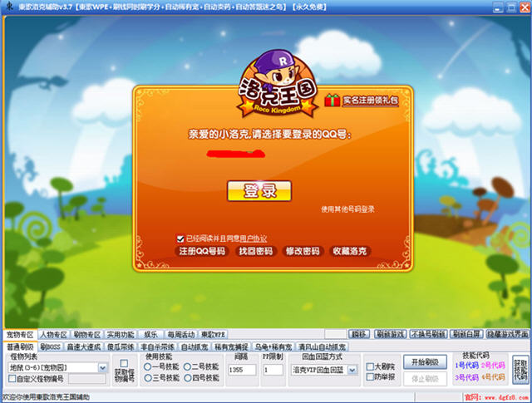
Task: Open the 娱乐 tab
Action: click(150, 335)
